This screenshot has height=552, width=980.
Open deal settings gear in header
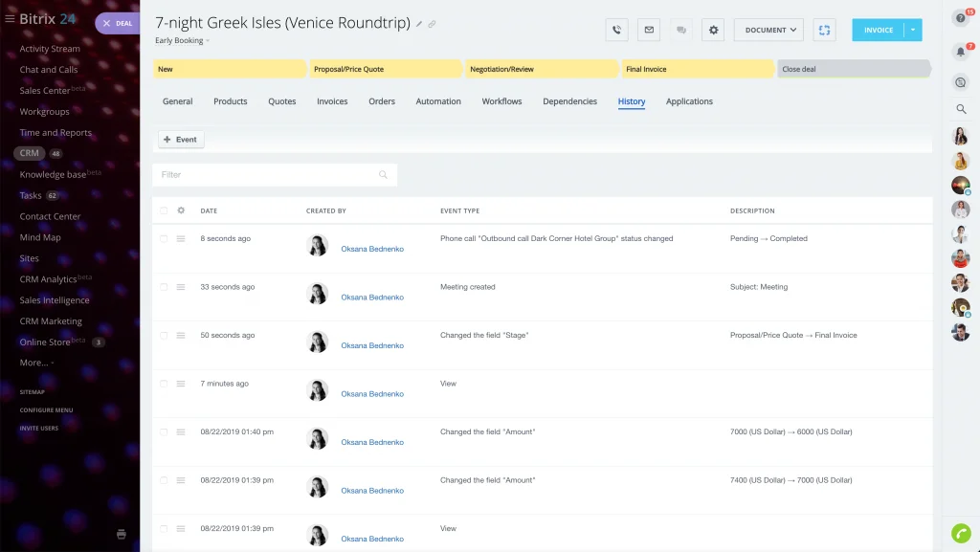[x=713, y=30]
